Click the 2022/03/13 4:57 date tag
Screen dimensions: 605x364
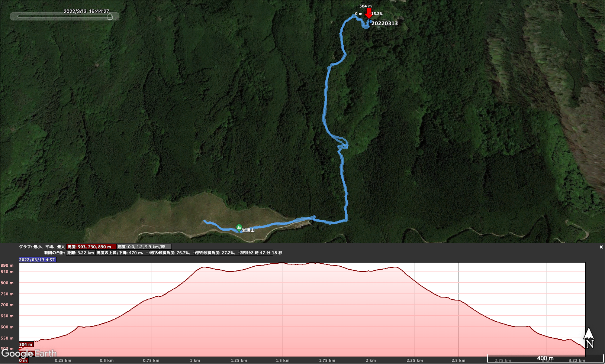point(37,260)
